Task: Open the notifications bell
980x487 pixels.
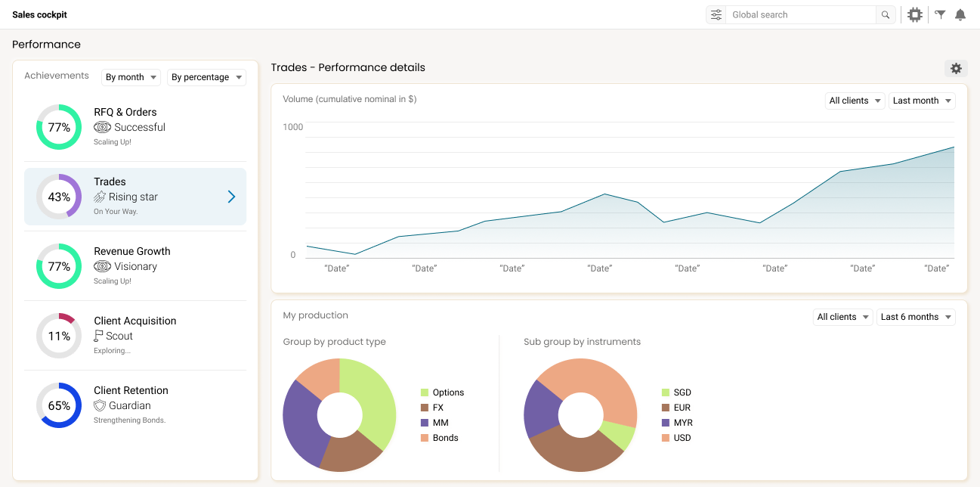Action: pos(960,14)
